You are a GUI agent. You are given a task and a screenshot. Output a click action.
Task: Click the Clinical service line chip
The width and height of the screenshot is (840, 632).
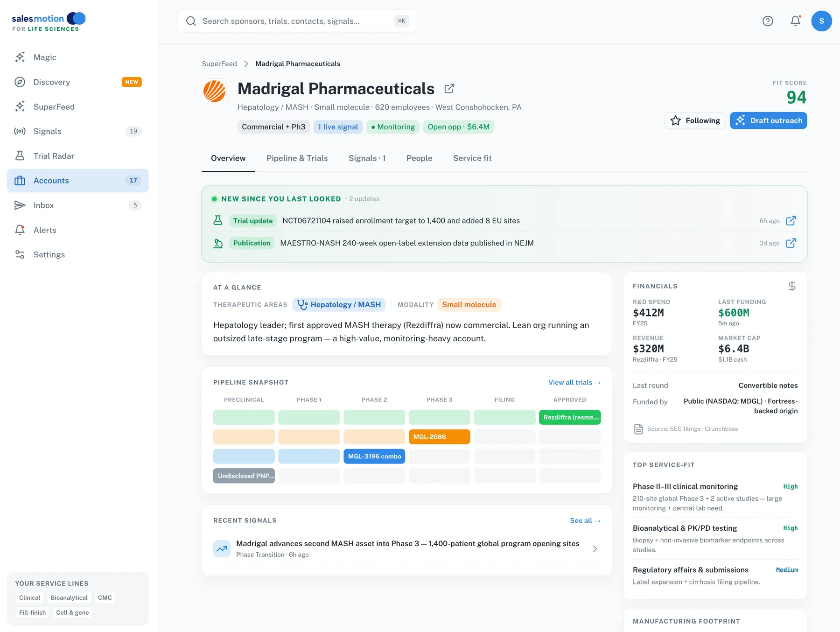pyautogui.click(x=29, y=598)
